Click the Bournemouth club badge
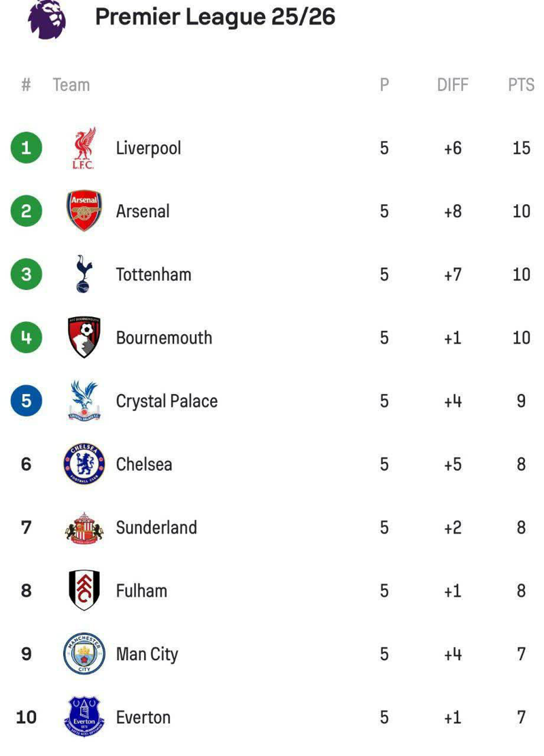The width and height of the screenshot is (544, 756). [x=84, y=338]
